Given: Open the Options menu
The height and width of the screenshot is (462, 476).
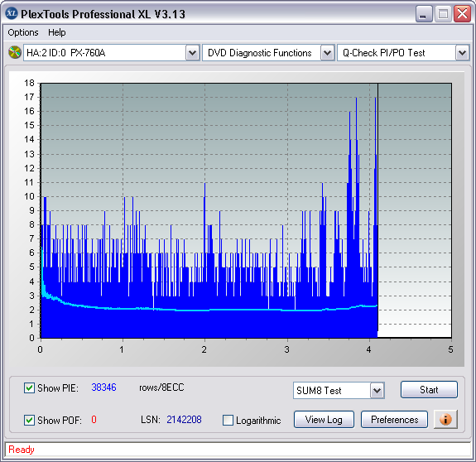Looking at the screenshot, I should pyautogui.click(x=23, y=32).
